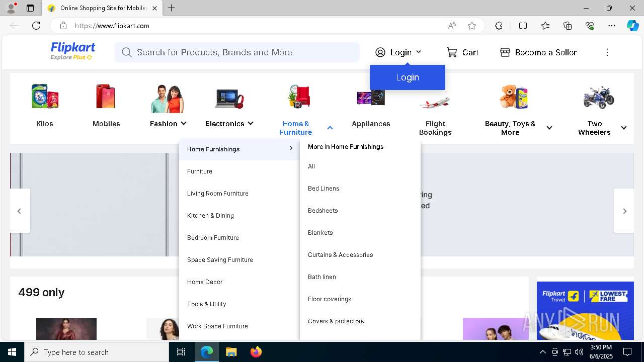
Task: Click the browser address bar URL
Action: pyautogui.click(x=112, y=26)
